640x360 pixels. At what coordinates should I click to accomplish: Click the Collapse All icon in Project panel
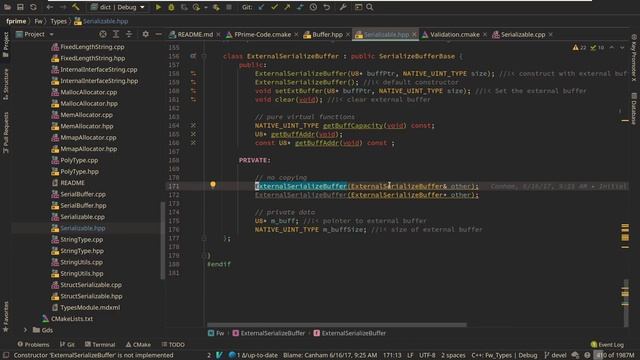point(129,34)
